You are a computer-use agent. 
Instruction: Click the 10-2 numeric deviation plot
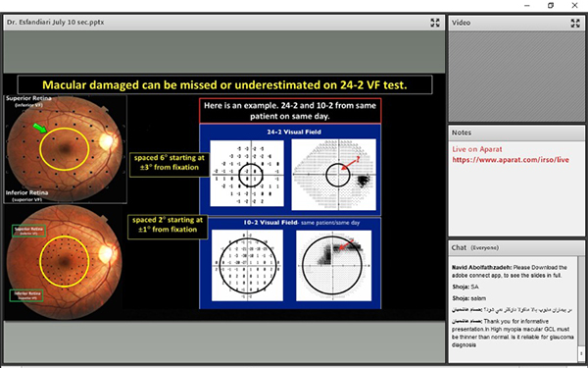click(x=247, y=266)
